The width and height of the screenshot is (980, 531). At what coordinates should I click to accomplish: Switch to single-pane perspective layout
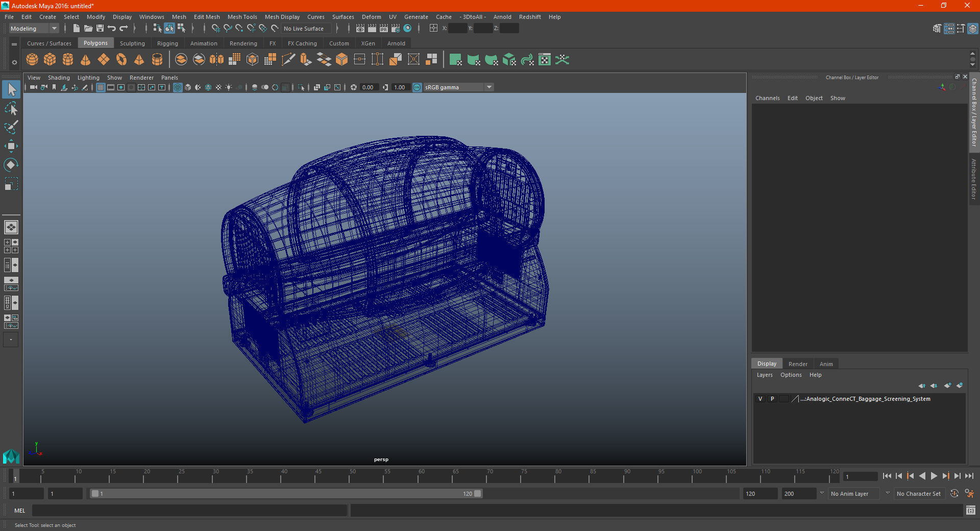11,227
